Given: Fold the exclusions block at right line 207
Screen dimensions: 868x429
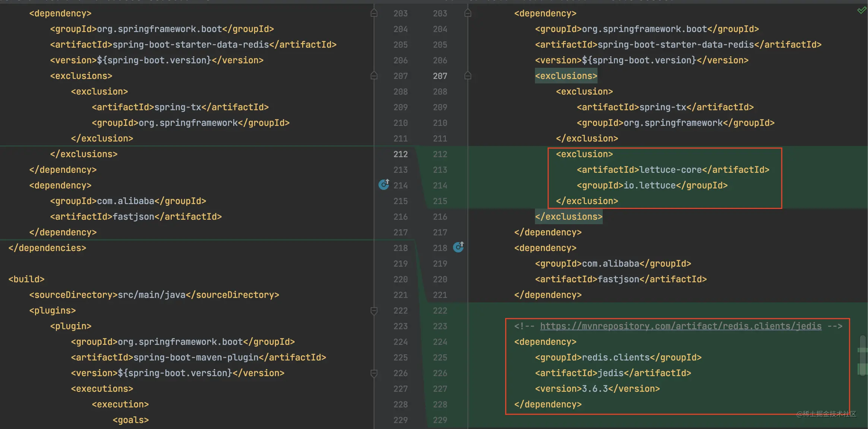Looking at the screenshot, I should pyautogui.click(x=468, y=76).
